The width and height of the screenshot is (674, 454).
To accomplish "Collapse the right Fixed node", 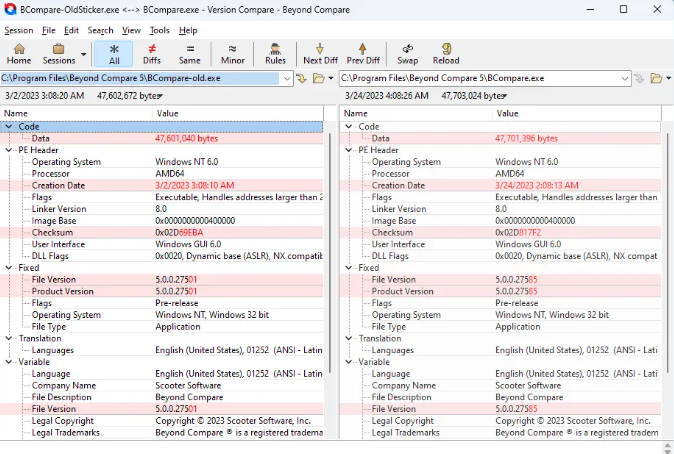I will tap(349, 267).
